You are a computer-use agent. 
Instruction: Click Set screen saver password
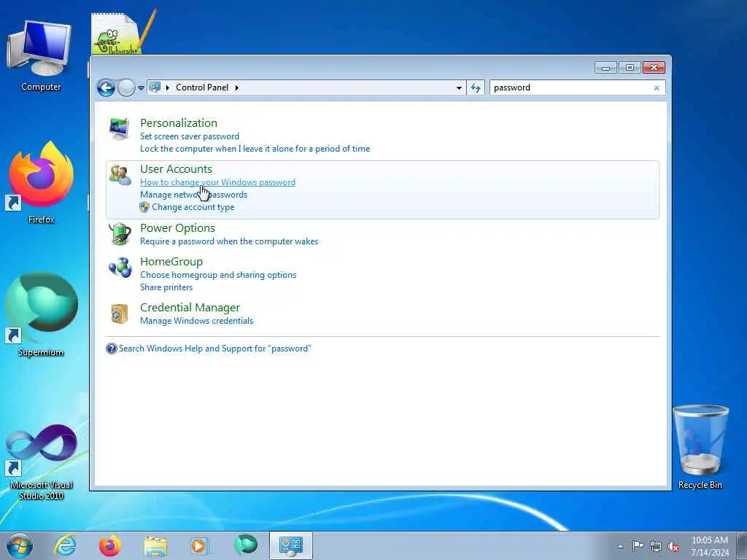pos(190,136)
